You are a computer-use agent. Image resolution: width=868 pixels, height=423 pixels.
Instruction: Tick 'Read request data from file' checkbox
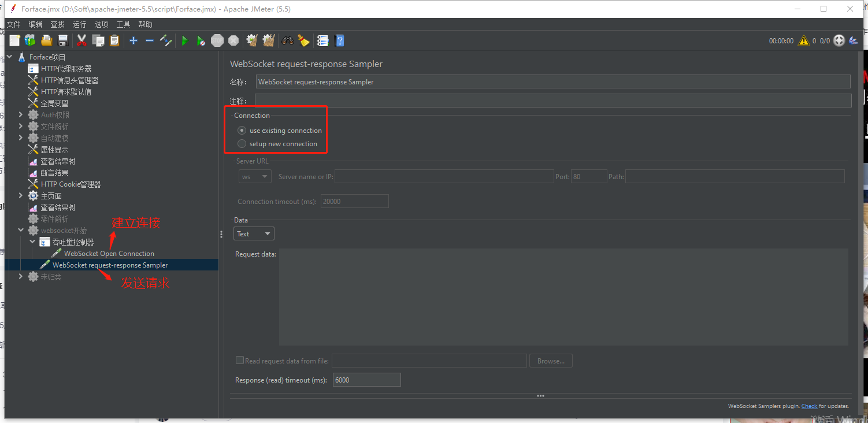240,361
